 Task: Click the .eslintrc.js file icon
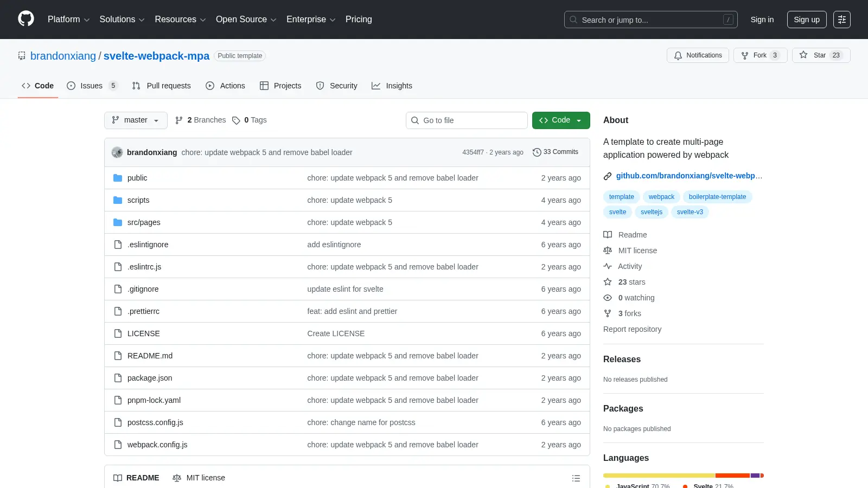pyautogui.click(x=118, y=267)
